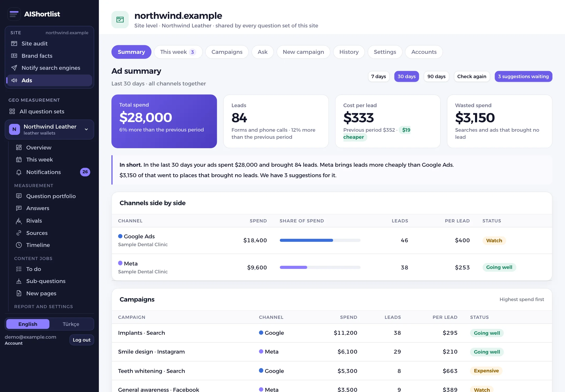Open the Ask tab

(262, 52)
